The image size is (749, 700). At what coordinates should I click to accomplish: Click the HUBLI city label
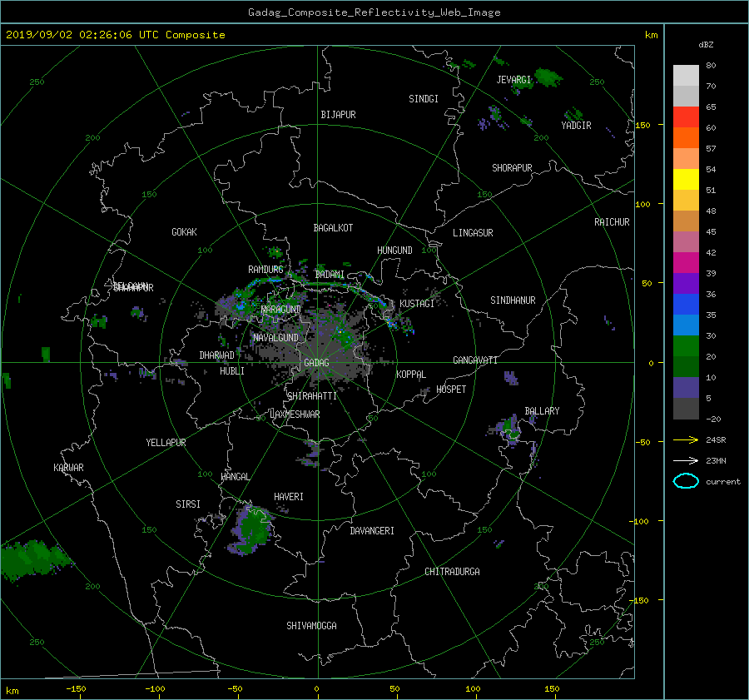pyautogui.click(x=232, y=371)
